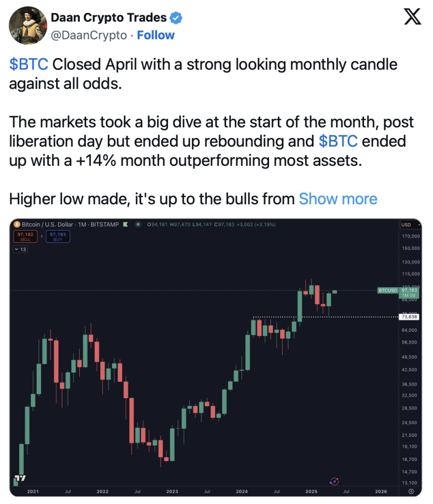Image resolution: width=433 pixels, height=504 pixels.
Task: Follow the DaanCrypto account
Action: (x=156, y=35)
